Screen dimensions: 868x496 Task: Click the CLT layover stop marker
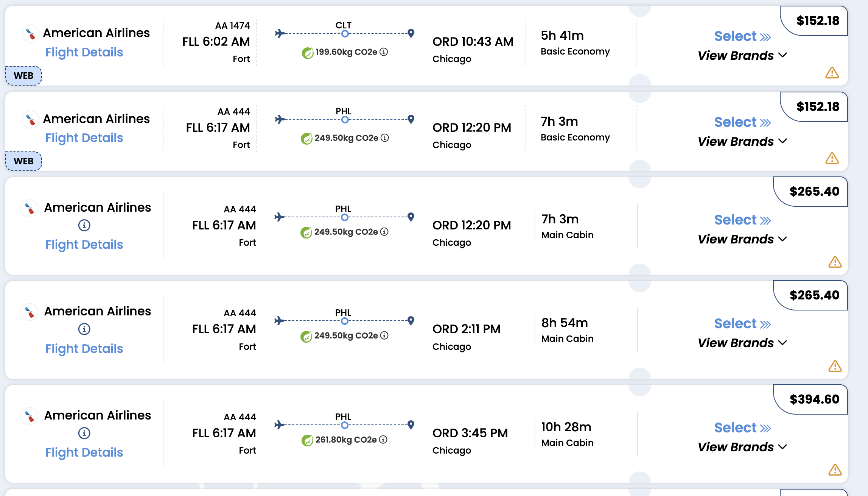[345, 34]
